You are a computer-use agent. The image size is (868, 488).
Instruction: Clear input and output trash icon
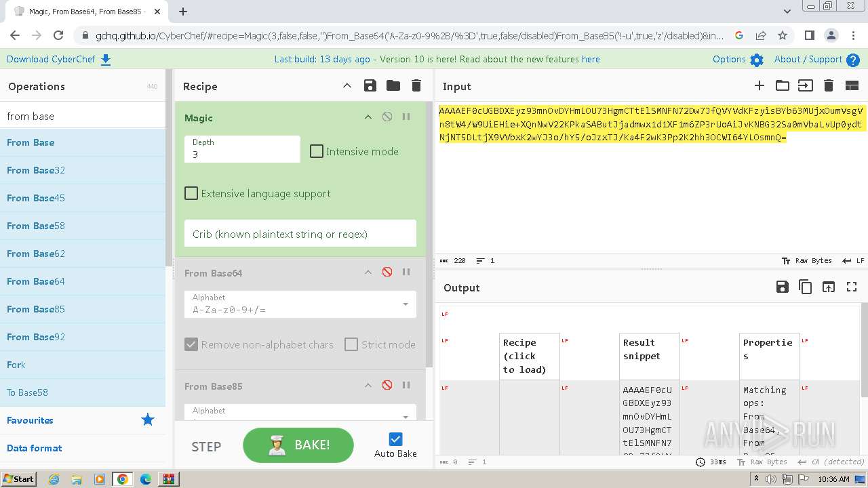click(x=828, y=85)
